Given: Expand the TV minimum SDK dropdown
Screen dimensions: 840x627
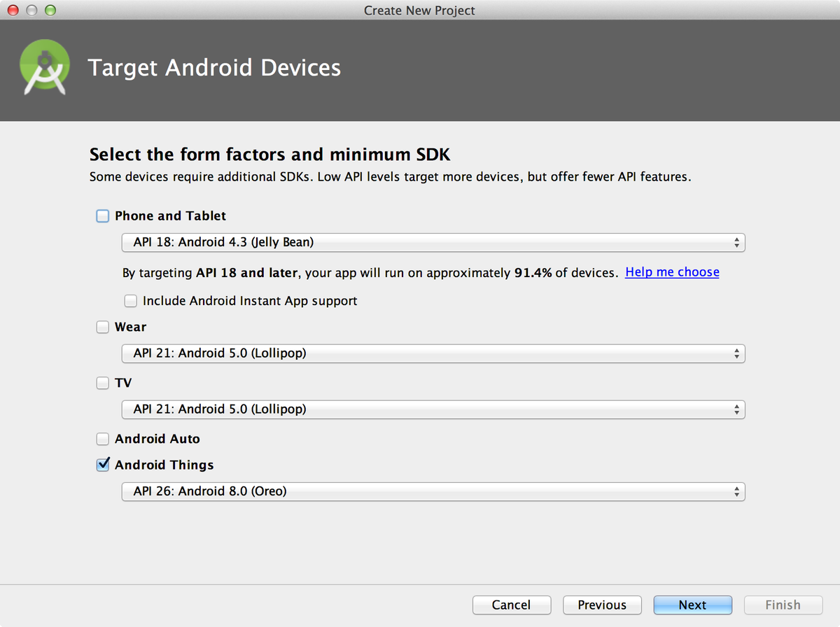Looking at the screenshot, I should pyautogui.click(x=433, y=409).
